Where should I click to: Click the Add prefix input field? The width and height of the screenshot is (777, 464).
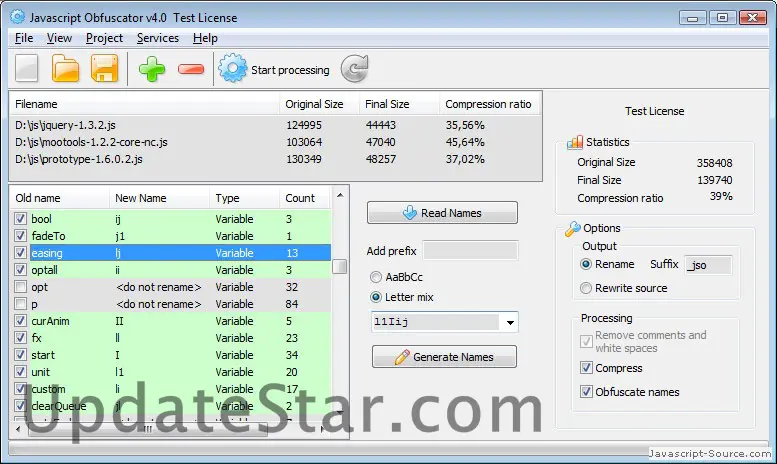coord(470,251)
